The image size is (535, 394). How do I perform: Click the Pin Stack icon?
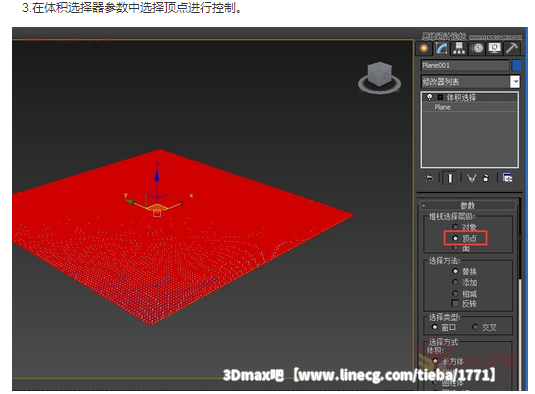[429, 178]
